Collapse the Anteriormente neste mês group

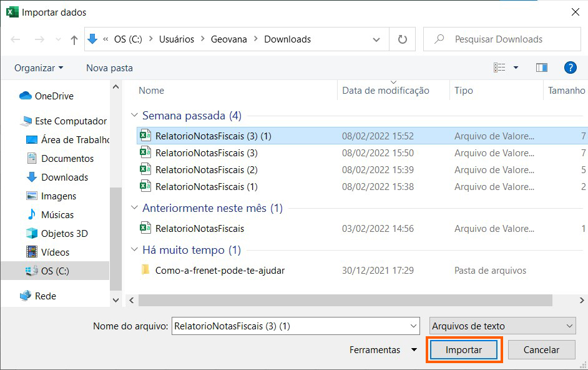134,208
